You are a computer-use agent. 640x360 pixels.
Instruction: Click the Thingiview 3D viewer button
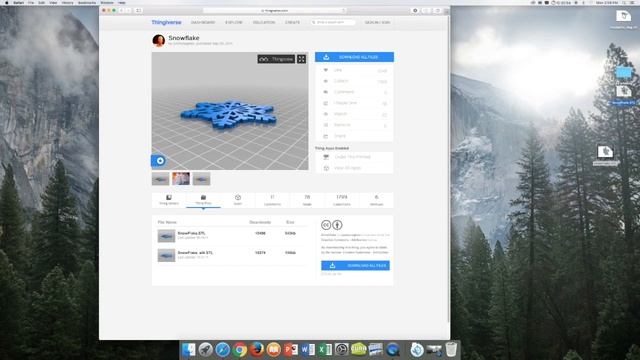(x=276, y=59)
